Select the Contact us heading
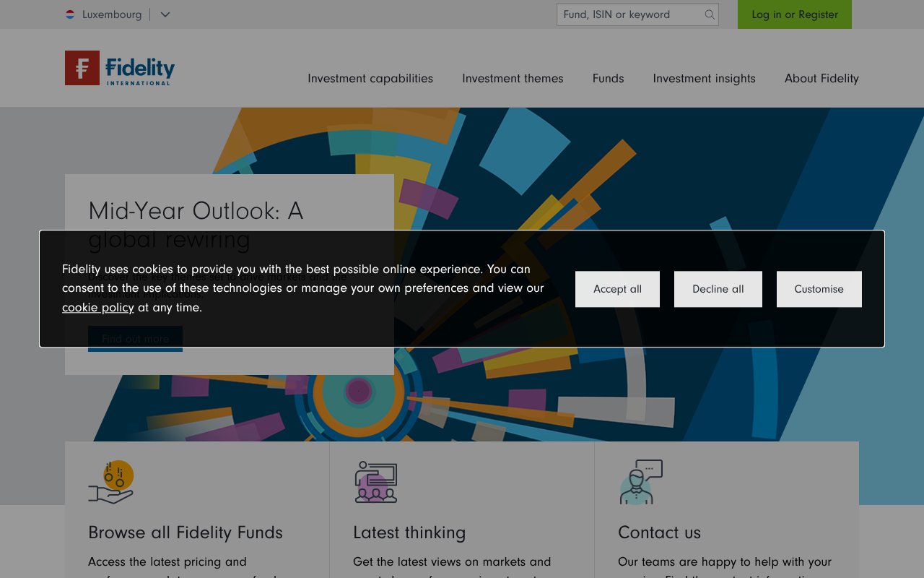This screenshot has height=578, width=924. point(659,532)
